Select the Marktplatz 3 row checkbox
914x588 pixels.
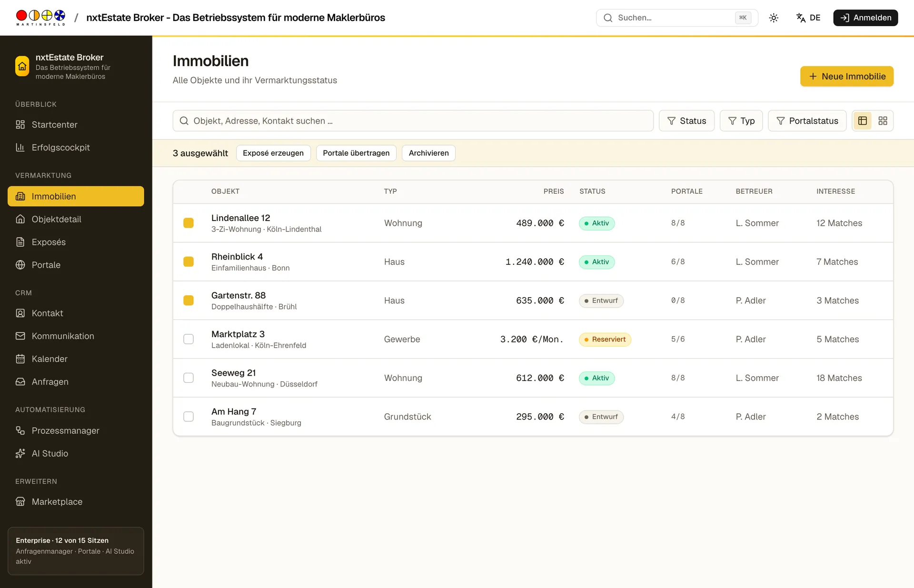point(189,339)
